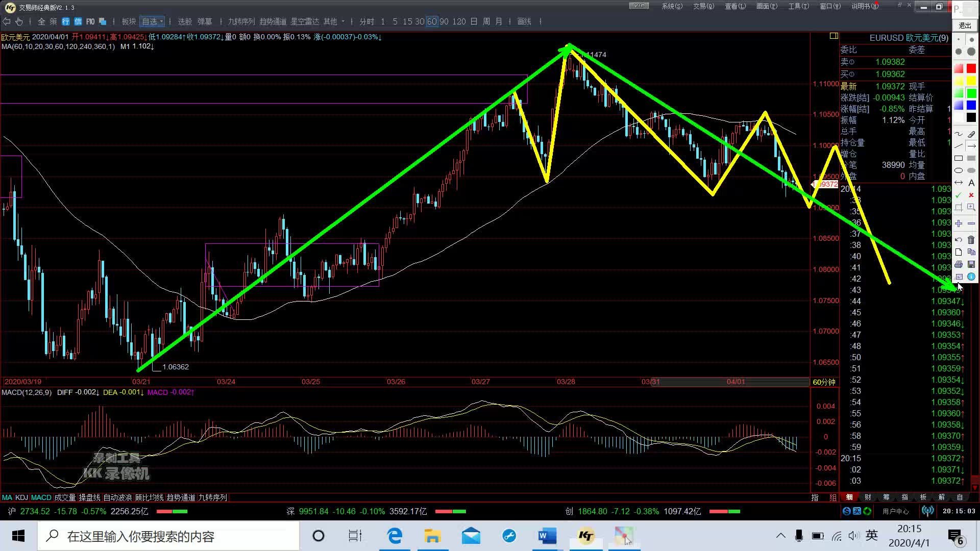Switch chart to 日 daily period
980x551 pixels.
coord(474,21)
